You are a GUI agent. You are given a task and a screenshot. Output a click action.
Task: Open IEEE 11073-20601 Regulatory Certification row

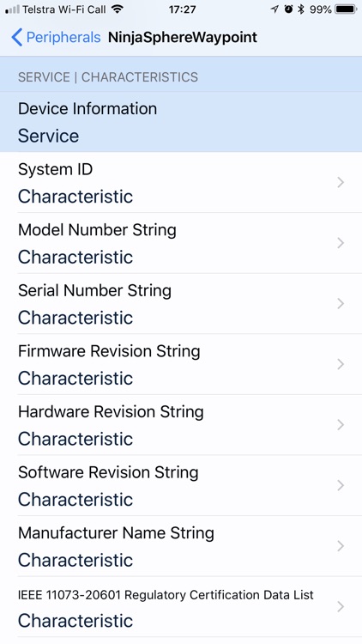181,607
